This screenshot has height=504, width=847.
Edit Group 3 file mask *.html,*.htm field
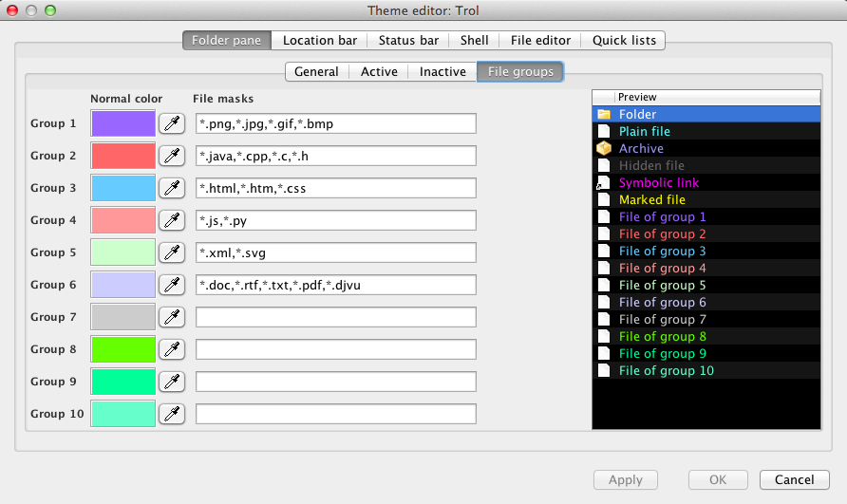336,188
